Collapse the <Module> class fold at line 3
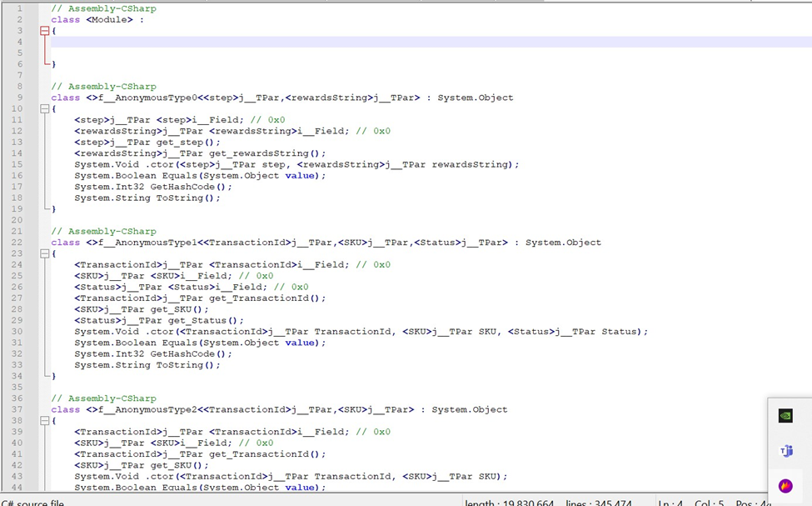Viewport: 812px width, 506px height. [44, 31]
